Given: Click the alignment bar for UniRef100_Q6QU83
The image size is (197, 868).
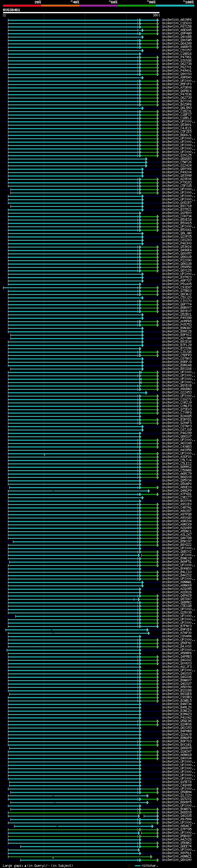Looking at the screenshot, I should (78, 159).
